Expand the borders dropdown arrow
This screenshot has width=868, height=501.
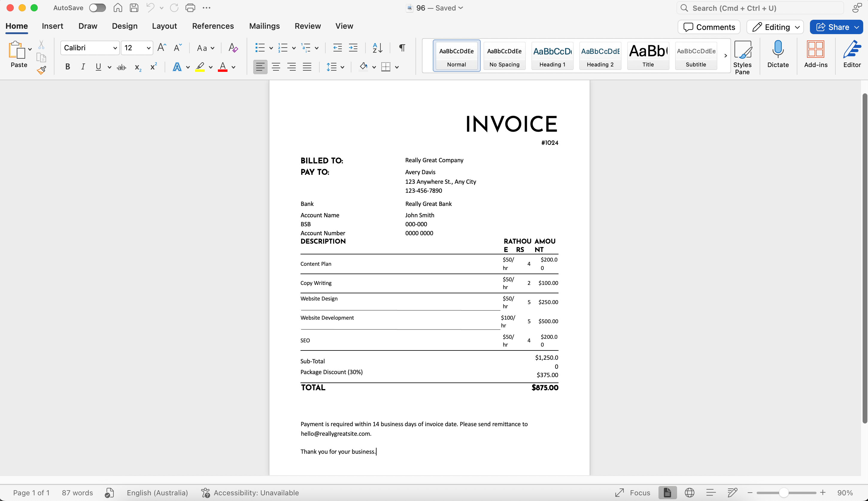(x=397, y=67)
